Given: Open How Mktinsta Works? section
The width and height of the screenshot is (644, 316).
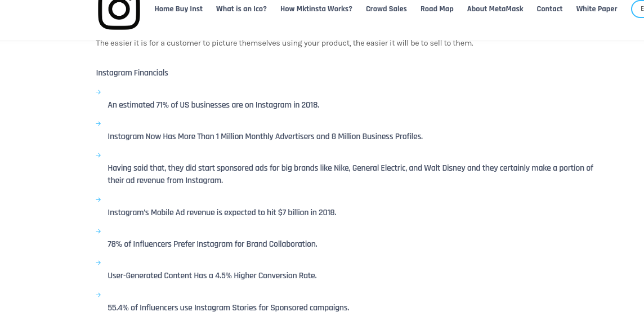Looking at the screenshot, I should point(316,9).
